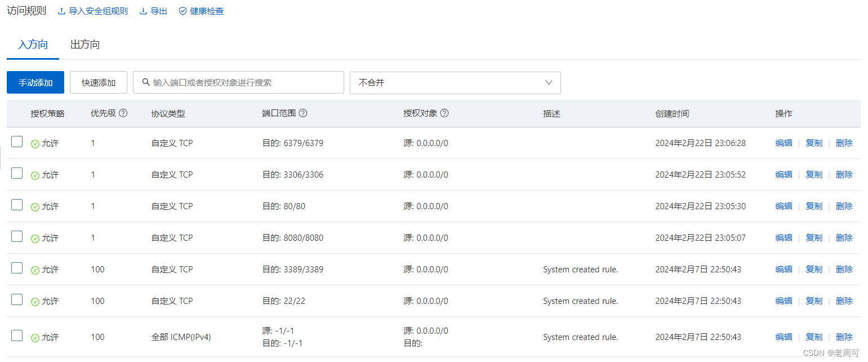Click the 目的: 8080/8080 port cell
This screenshot has height=362, width=868.
coord(293,238)
